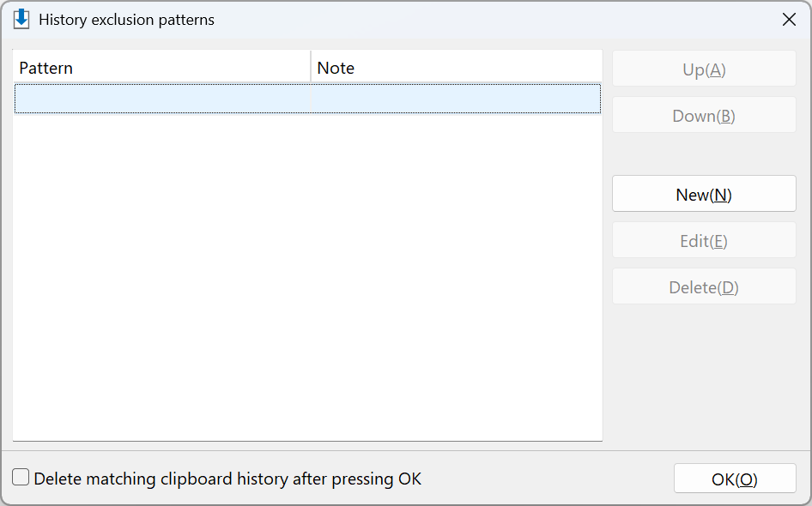Click the Pattern column header
This screenshot has width=812, height=506.
point(161,68)
